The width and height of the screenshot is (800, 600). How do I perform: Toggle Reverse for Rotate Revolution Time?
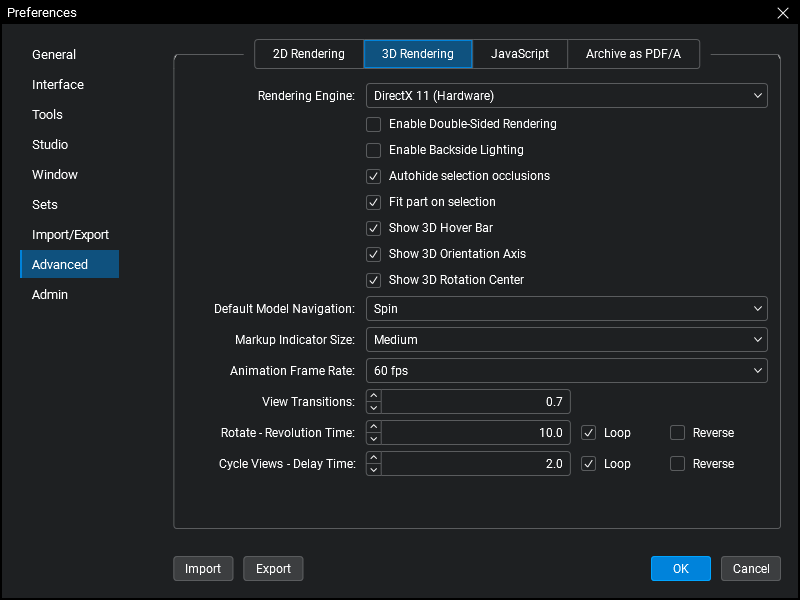[678, 433]
